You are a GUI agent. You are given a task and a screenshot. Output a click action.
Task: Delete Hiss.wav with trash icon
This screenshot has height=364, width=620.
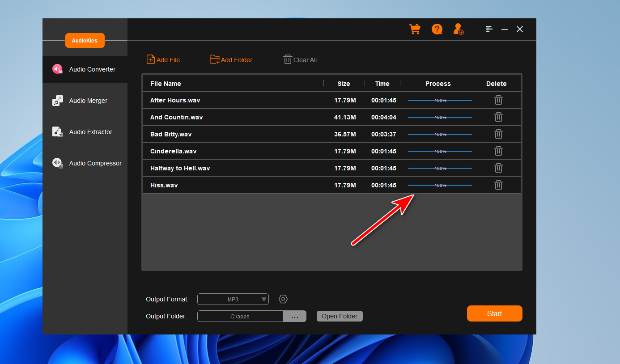pyautogui.click(x=498, y=185)
